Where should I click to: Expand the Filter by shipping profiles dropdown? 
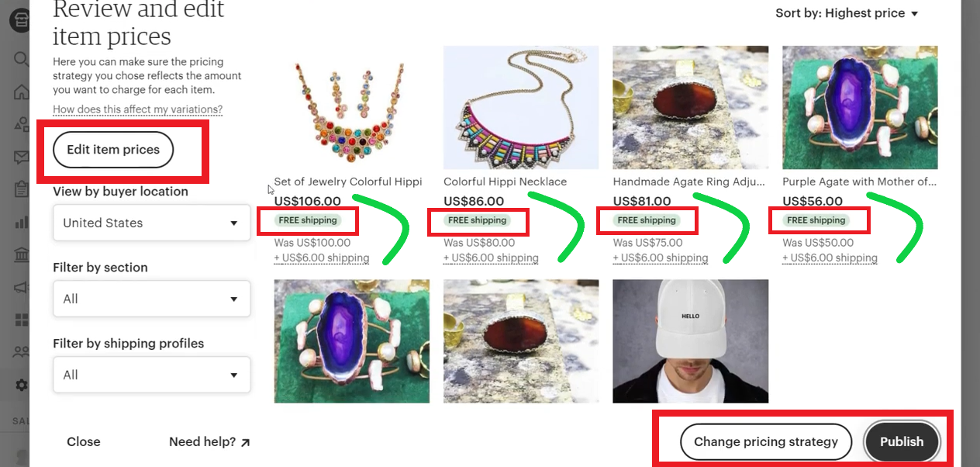(151, 375)
